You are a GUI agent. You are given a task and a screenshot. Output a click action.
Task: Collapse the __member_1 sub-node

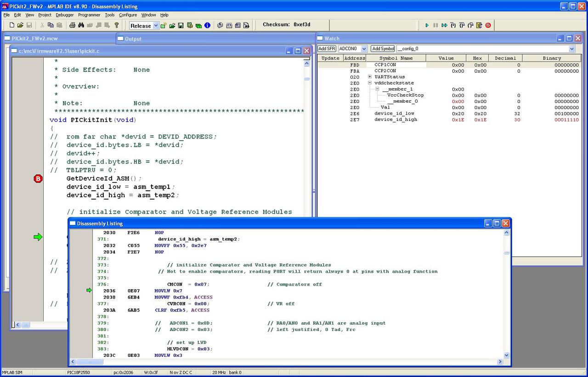(x=377, y=89)
